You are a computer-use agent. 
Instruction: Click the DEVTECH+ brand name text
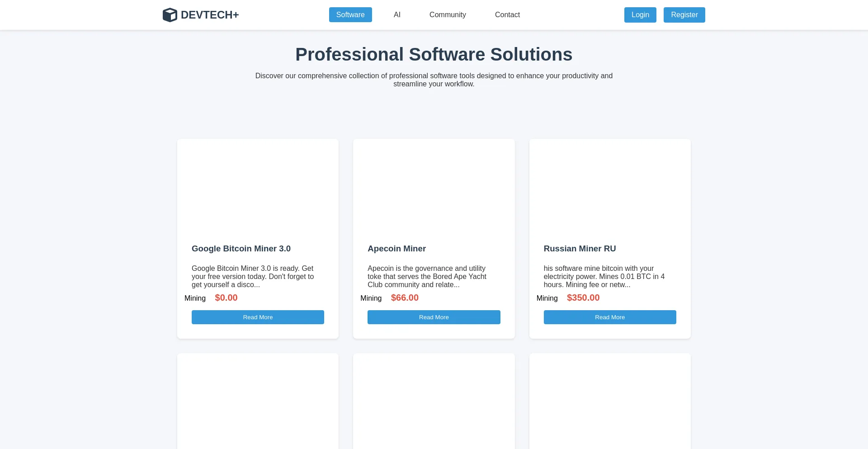point(209,15)
